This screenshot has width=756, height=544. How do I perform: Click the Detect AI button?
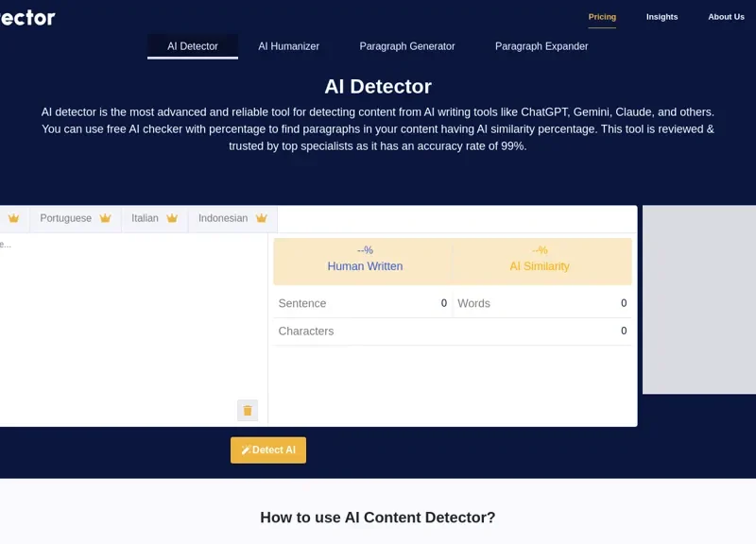pos(268,450)
